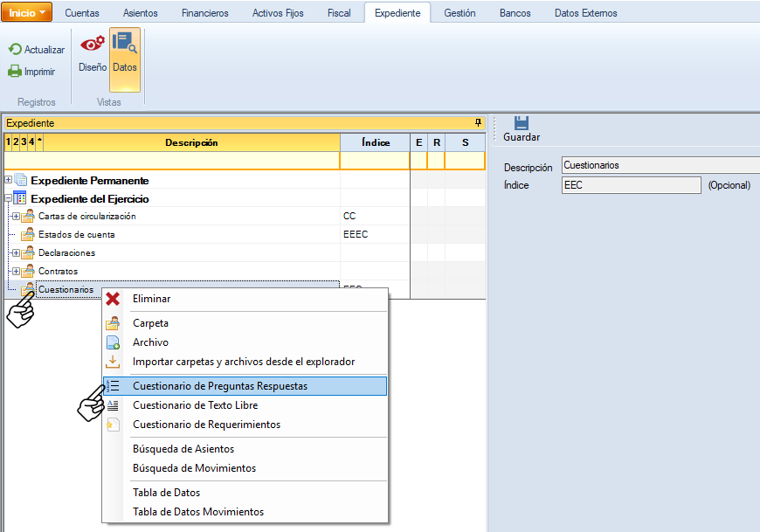This screenshot has width=760, height=532.
Task: Switch to the Financieros tab
Action: tap(204, 13)
